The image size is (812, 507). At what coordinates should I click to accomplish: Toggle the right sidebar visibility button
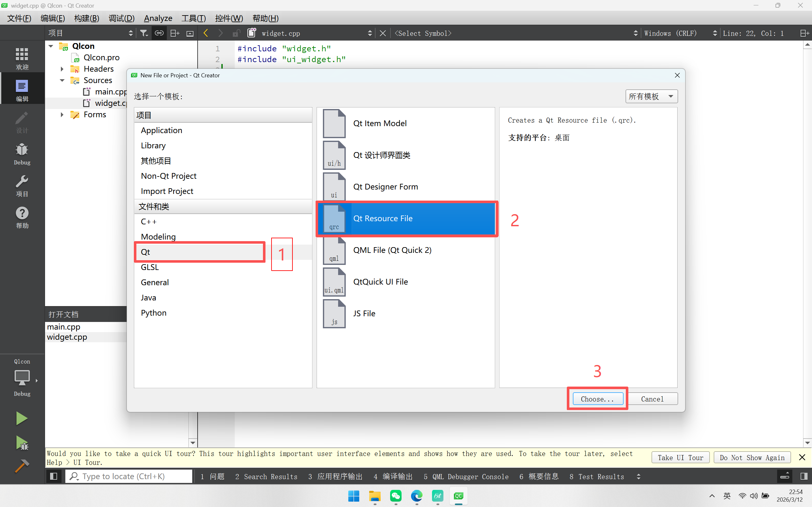(804, 476)
